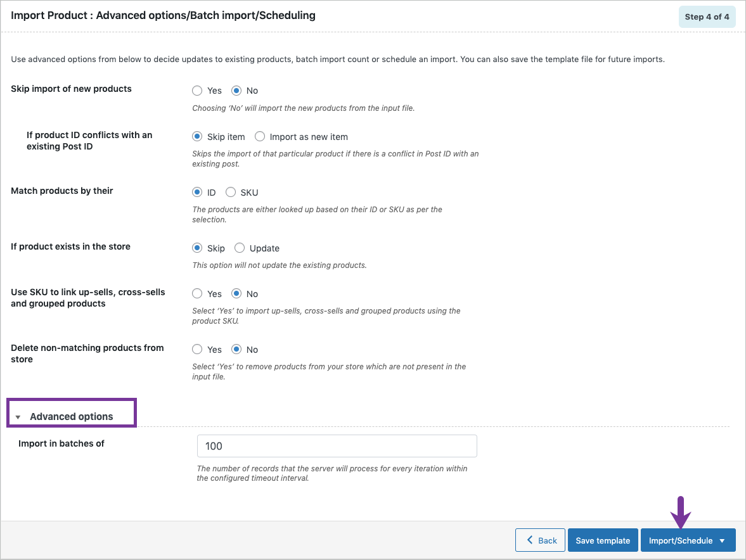Select 'Skip' for existing products
Viewport: 746px width, 560px height.
(197, 248)
